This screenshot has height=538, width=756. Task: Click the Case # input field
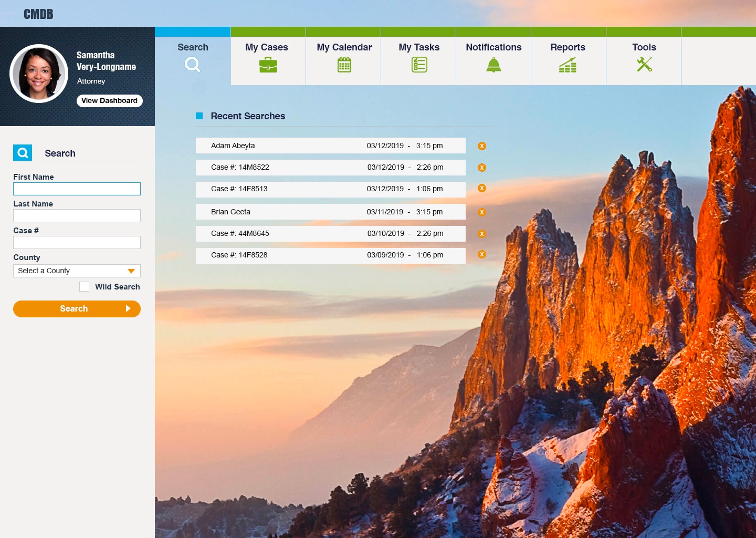[x=77, y=242]
